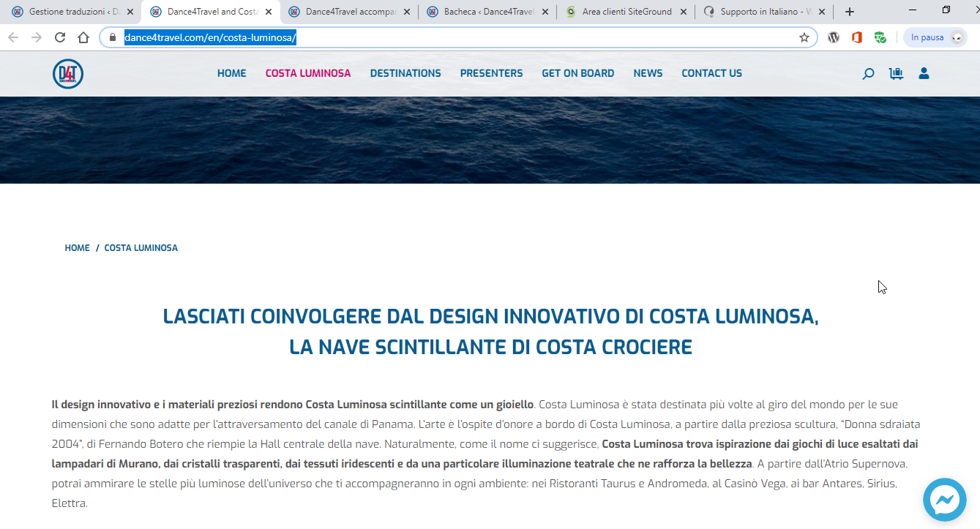Click HOME breadcrumb link
Screen dimensions: 980x529
click(x=78, y=248)
